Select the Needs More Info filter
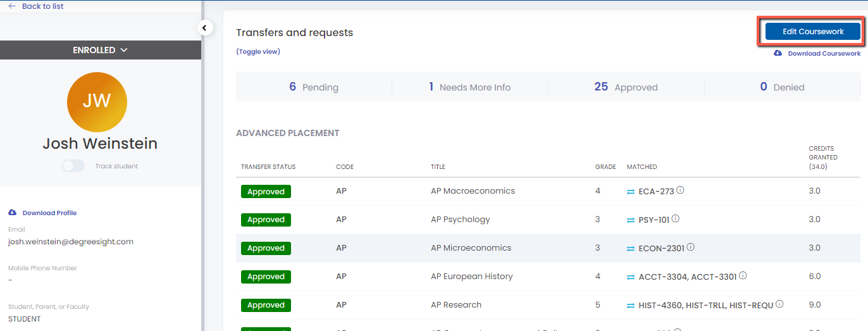868x331 pixels. [469, 87]
